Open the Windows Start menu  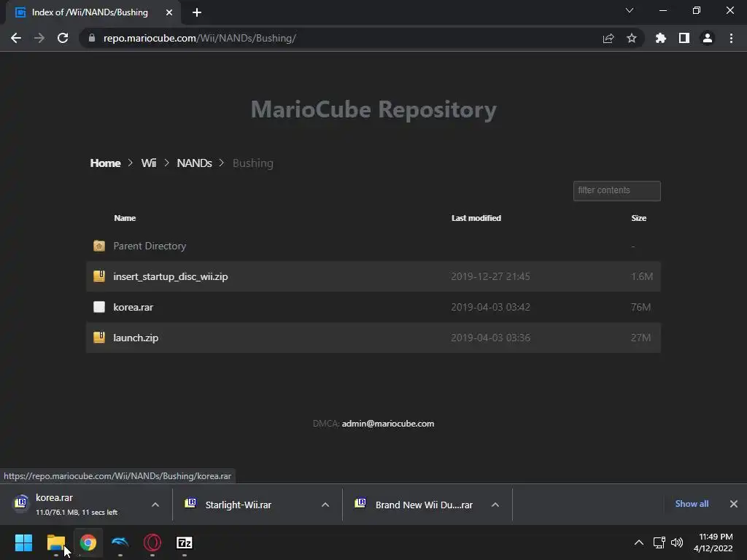pos(24,542)
